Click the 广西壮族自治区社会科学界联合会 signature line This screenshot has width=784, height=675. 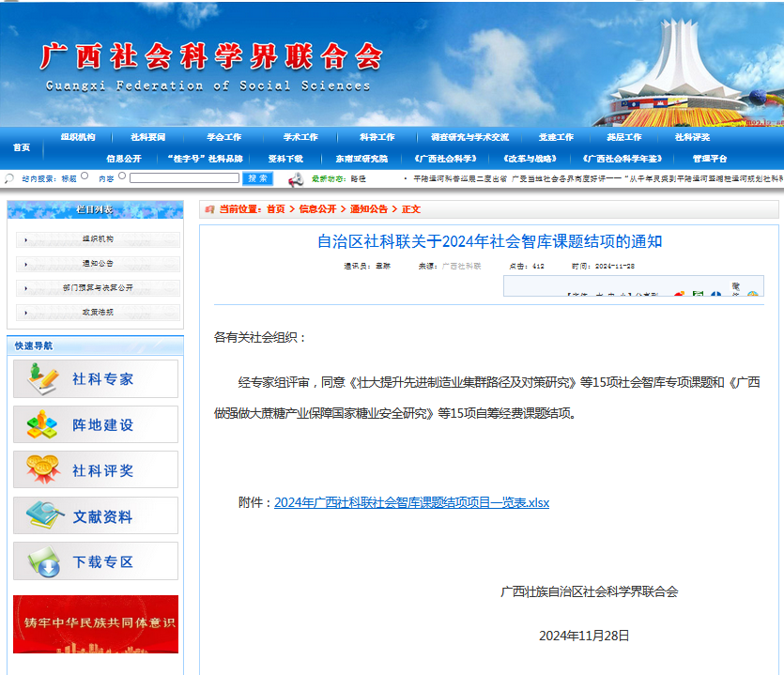tap(589, 592)
